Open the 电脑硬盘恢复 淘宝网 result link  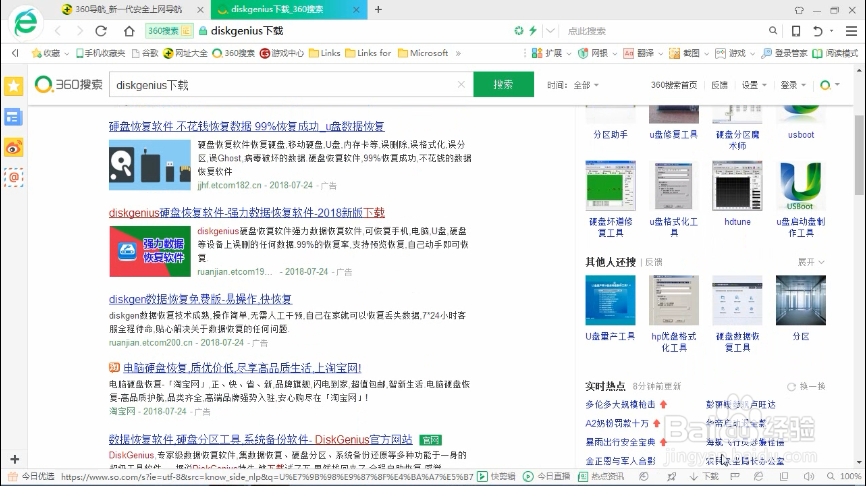click(242, 368)
